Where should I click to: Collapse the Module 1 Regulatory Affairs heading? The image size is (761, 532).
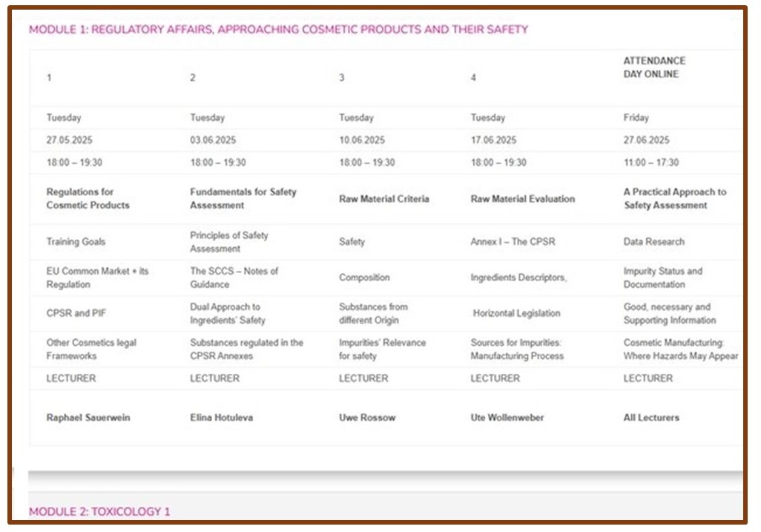coord(278,30)
